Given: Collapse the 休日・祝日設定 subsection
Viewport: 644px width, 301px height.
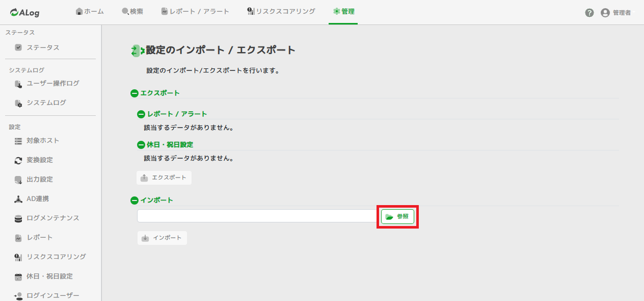Looking at the screenshot, I should click(141, 145).
